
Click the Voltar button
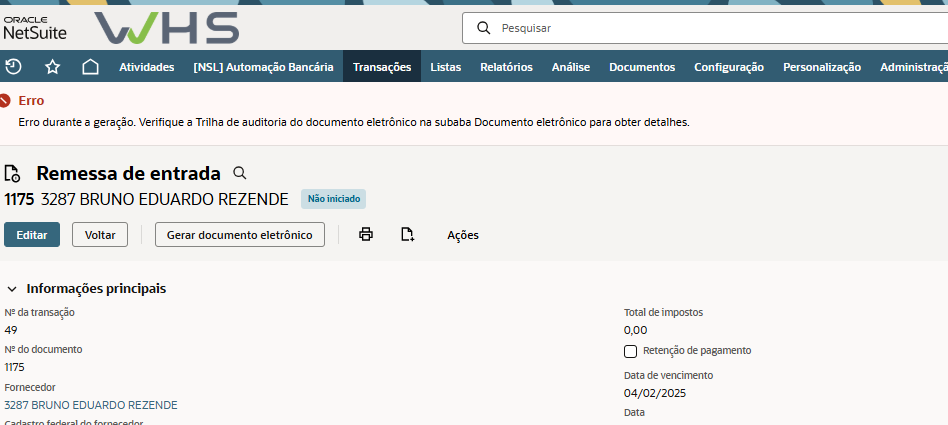pos(100,235)
